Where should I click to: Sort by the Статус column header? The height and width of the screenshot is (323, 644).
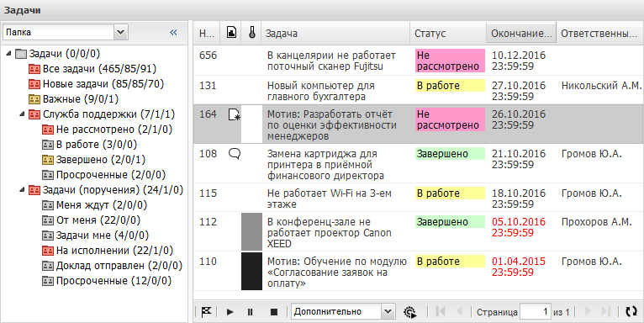tap(448, 34)
